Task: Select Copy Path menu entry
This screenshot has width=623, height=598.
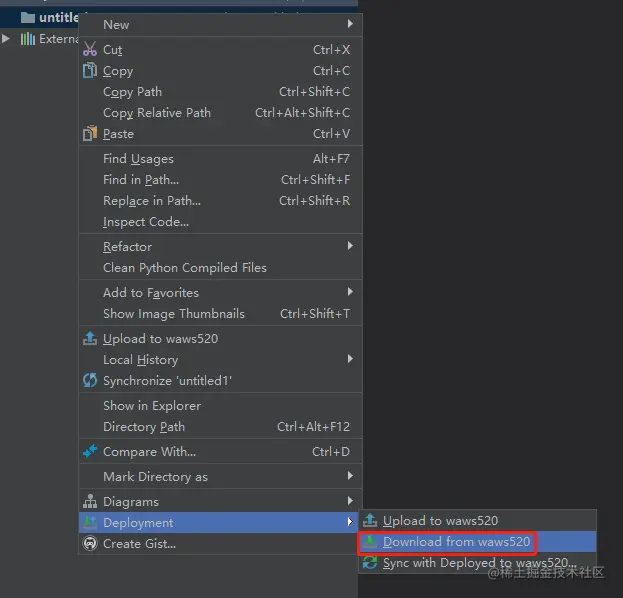Action: [221, 92]
